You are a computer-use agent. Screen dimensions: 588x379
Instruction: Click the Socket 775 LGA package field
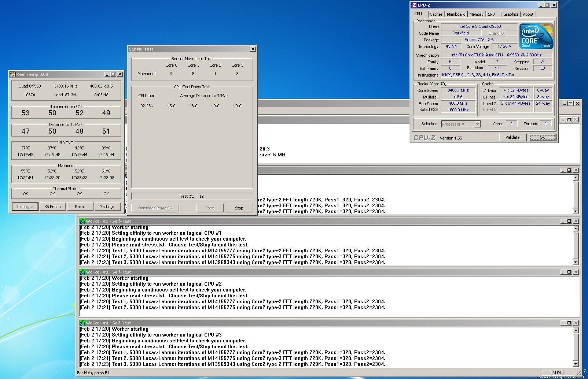479,40
